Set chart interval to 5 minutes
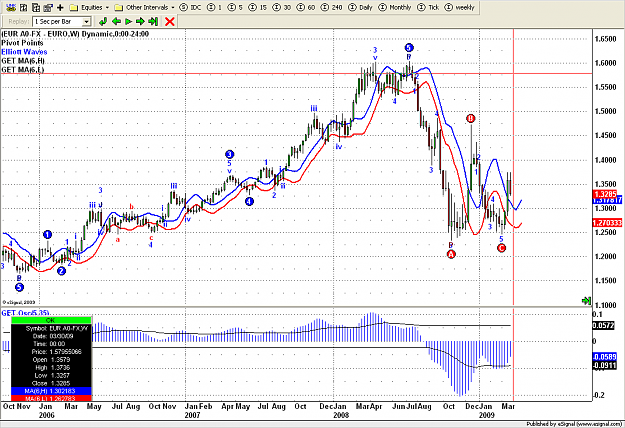 (x=236, y=7)
